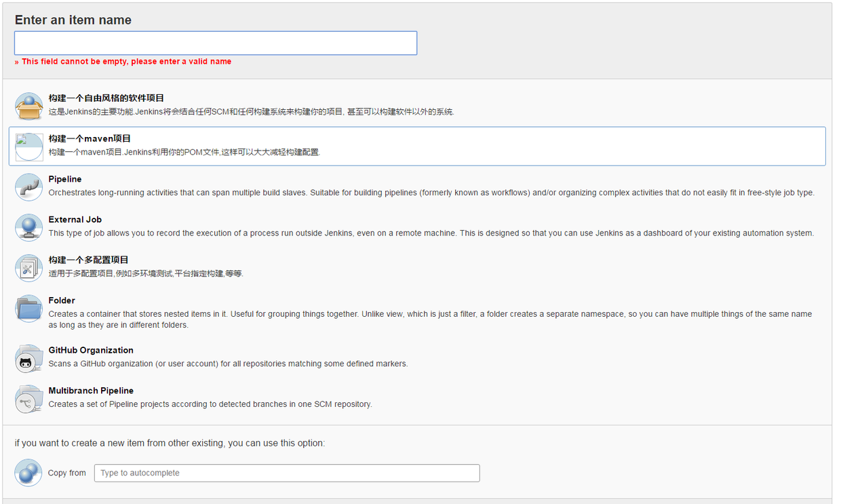This screenshot has height=504, width=841.
Task: Select the External Job monitor icon
Action: 28,227
